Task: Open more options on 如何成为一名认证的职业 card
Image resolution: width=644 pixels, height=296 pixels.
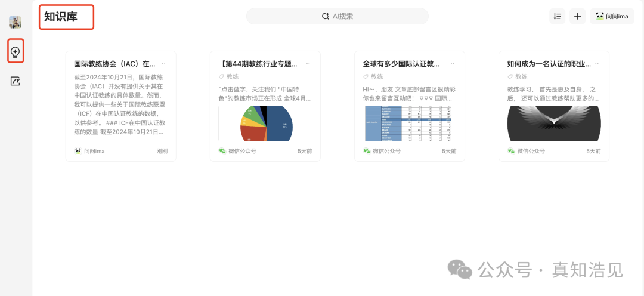Action: click(x=597, y=64)
